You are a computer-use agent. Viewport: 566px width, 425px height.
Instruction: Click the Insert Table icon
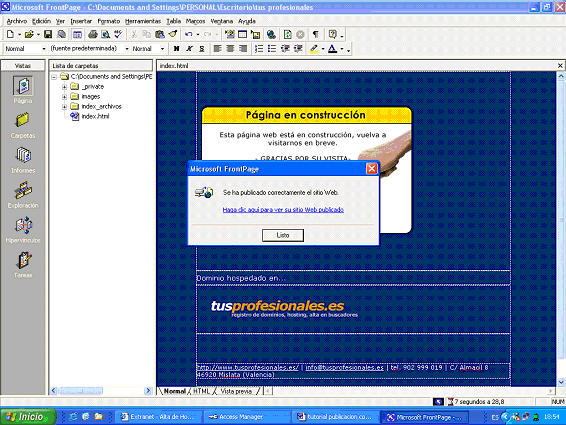[243, 34]
